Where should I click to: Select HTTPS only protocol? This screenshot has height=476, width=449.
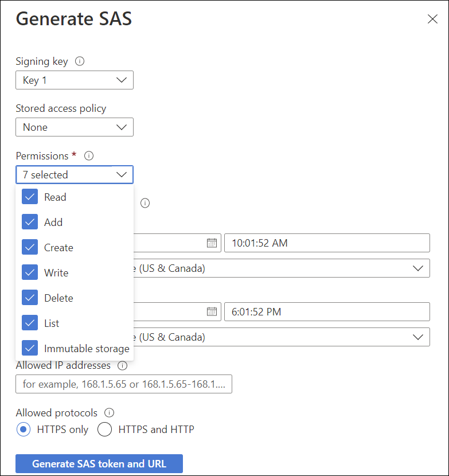(x=24, y=430)
